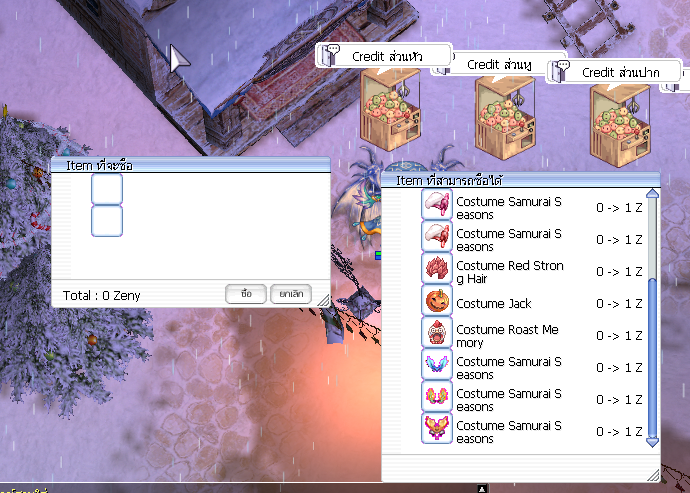Select the Costume Red Strong Hair icon
This screenshot has height=493, width=690.
click(x=437, y=271)
